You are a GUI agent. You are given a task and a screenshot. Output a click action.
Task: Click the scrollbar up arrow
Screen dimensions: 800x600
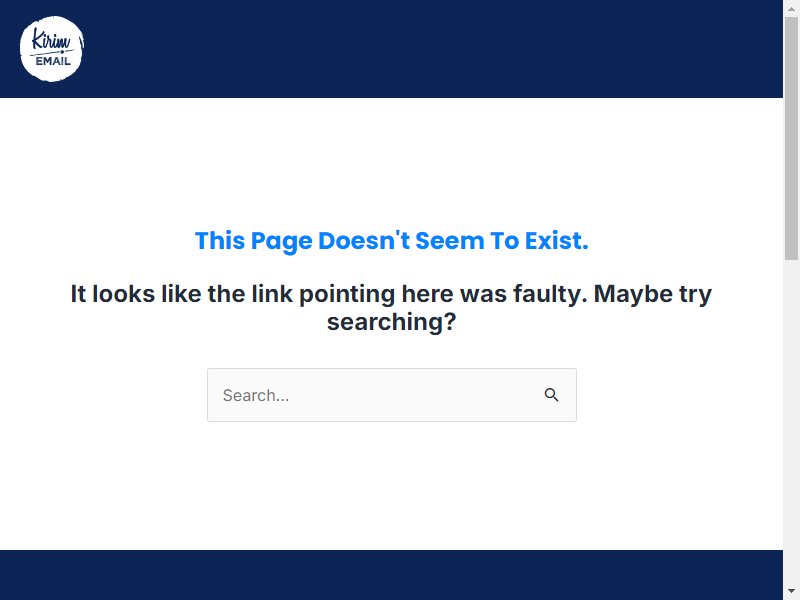[791, 8]
